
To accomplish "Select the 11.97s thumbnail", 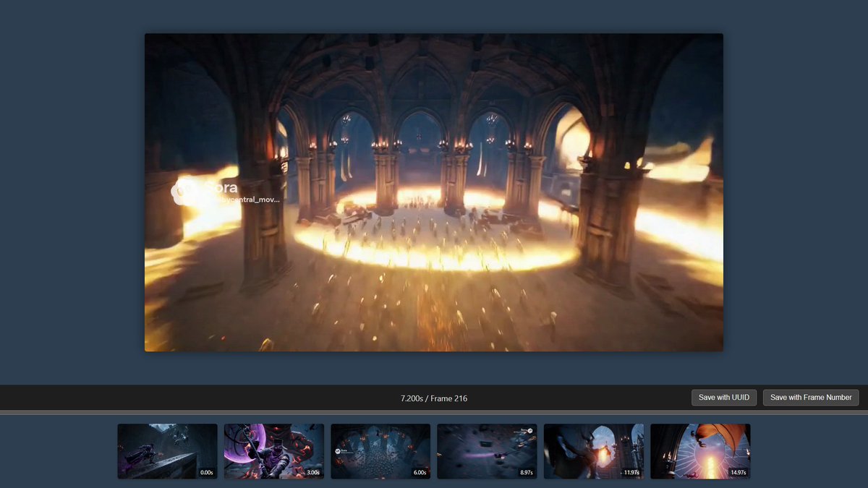I will pos(593,450).
